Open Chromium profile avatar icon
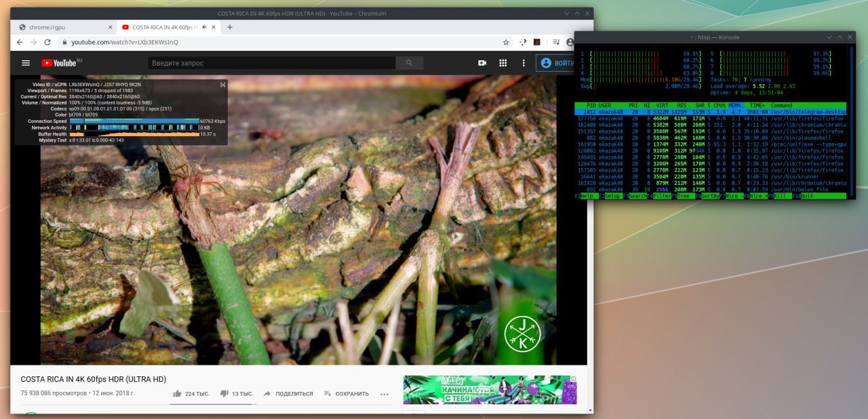 (572, 42)
